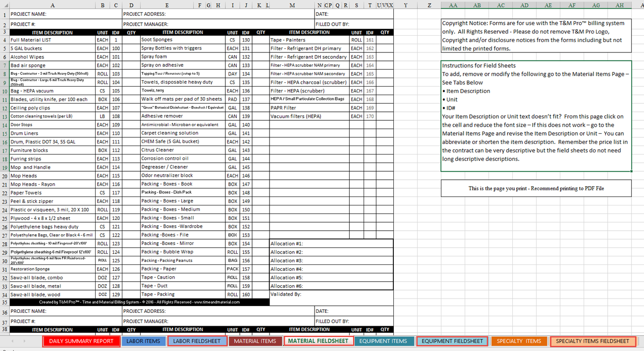The height and width of the screenshot is (351, 644).
Task: Select the 'Soot Sponges' cell
Action: pos(183,40)
